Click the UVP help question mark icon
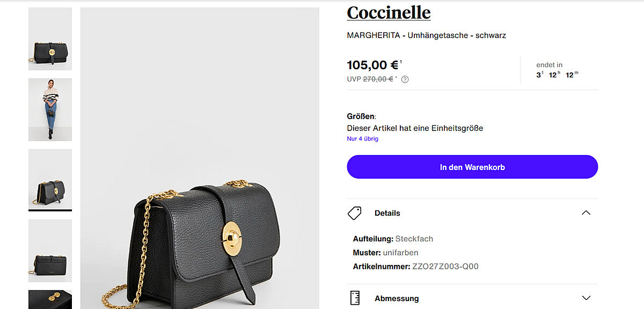 pyautogui.click(x=405, y=79)
